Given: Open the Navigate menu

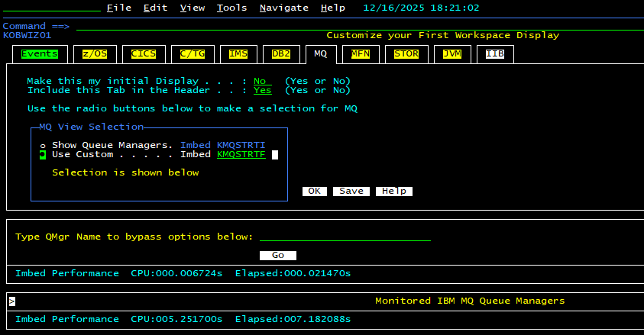Looking at the screenshot, I should coord(283,8).
